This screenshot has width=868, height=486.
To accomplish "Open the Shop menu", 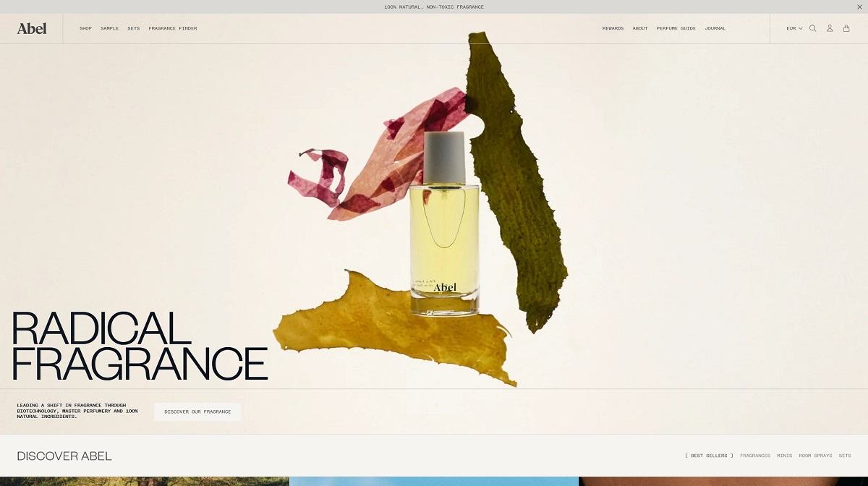I will (x=85, y=28).
